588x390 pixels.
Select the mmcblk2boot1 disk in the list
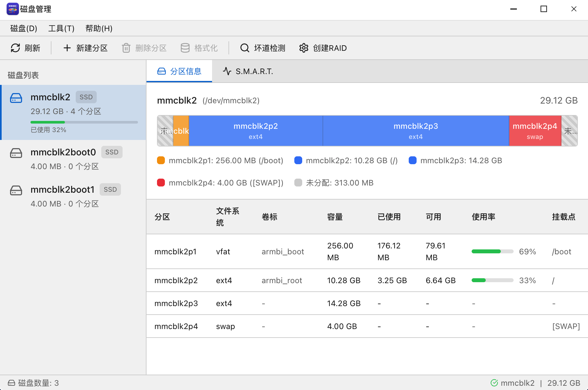pos(73,196)
